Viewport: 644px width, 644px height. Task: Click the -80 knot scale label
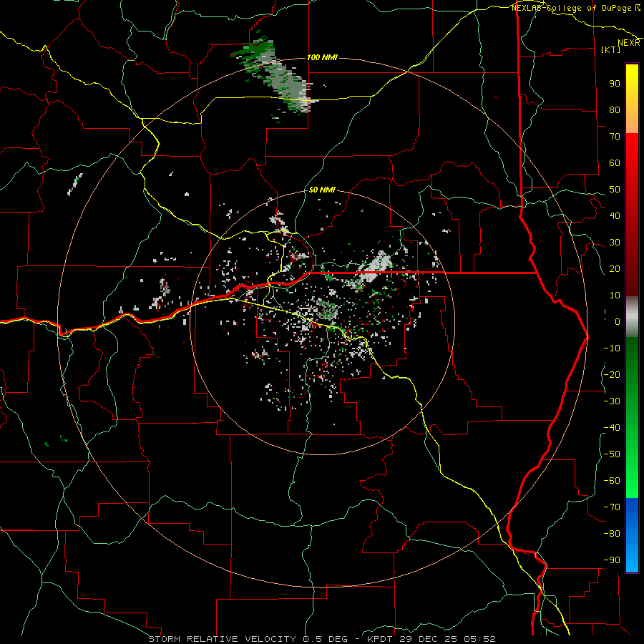[x=612, y=534]
